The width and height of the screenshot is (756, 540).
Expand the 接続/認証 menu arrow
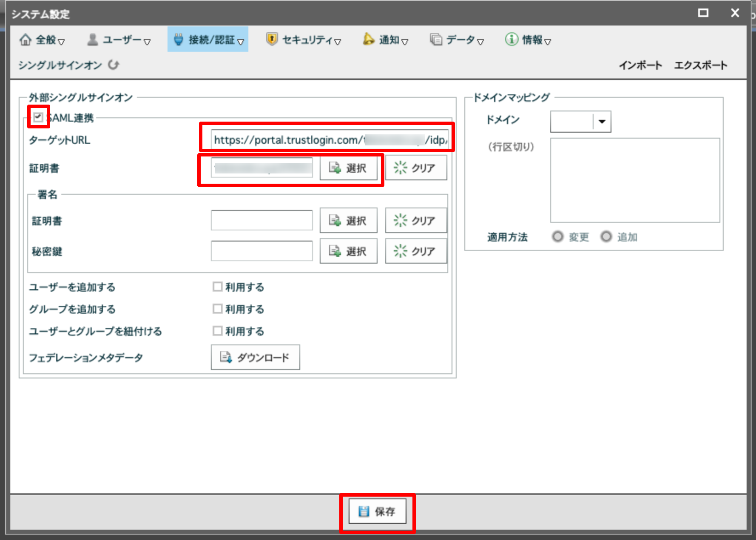(x=241, y=42)
